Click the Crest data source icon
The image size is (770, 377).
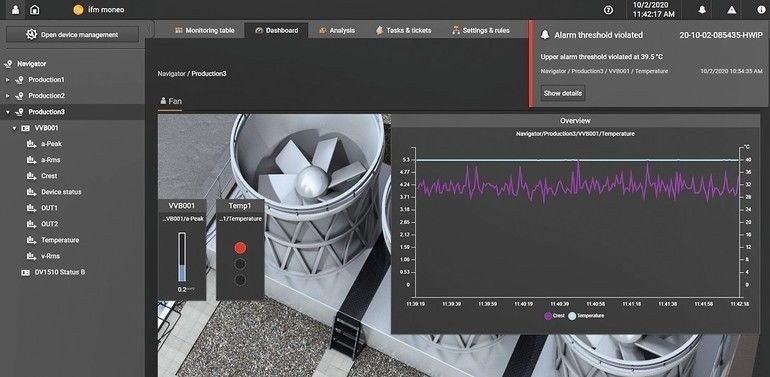[x=32, y=176]
